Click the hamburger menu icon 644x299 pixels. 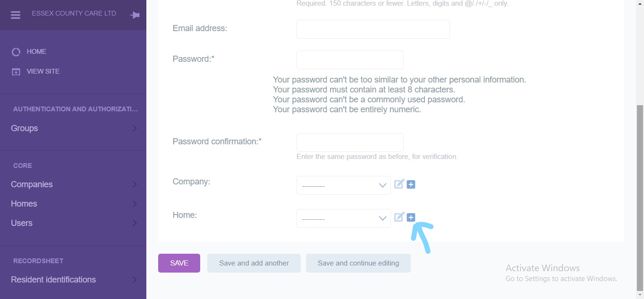coord(16,15)
